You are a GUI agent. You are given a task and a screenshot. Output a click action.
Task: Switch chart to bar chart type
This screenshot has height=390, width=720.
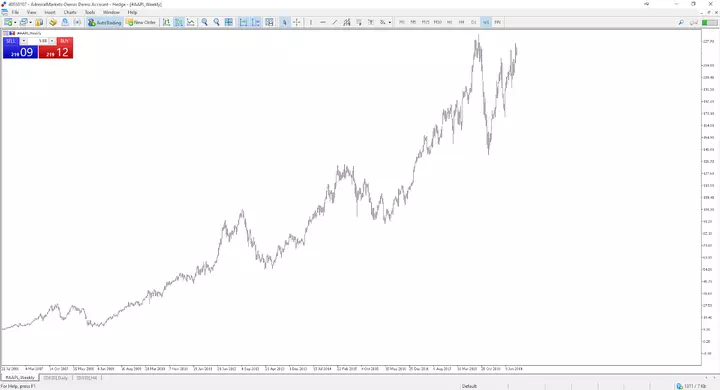point(166,22)
